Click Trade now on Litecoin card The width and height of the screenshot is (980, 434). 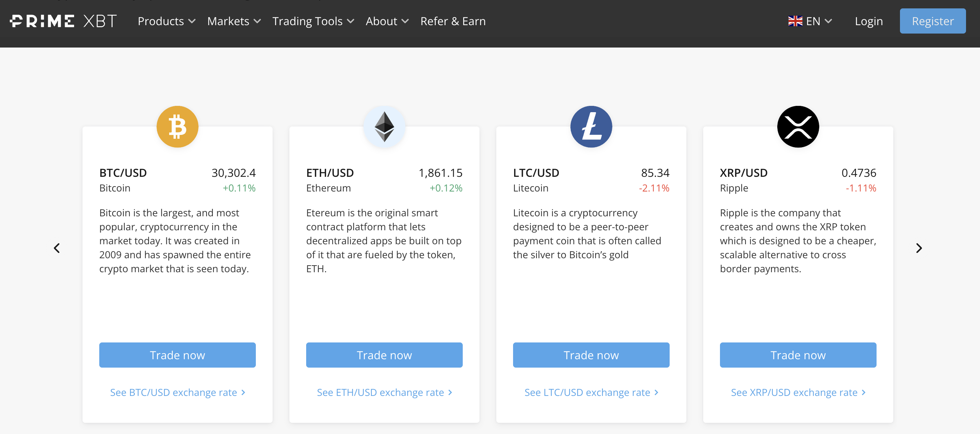pyautogui.click(x=591, y=355)
